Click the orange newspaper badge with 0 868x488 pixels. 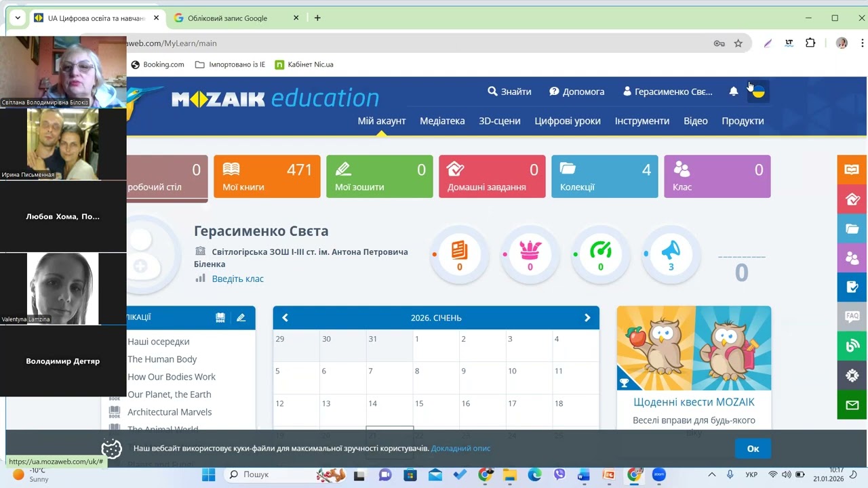(460, 255)
